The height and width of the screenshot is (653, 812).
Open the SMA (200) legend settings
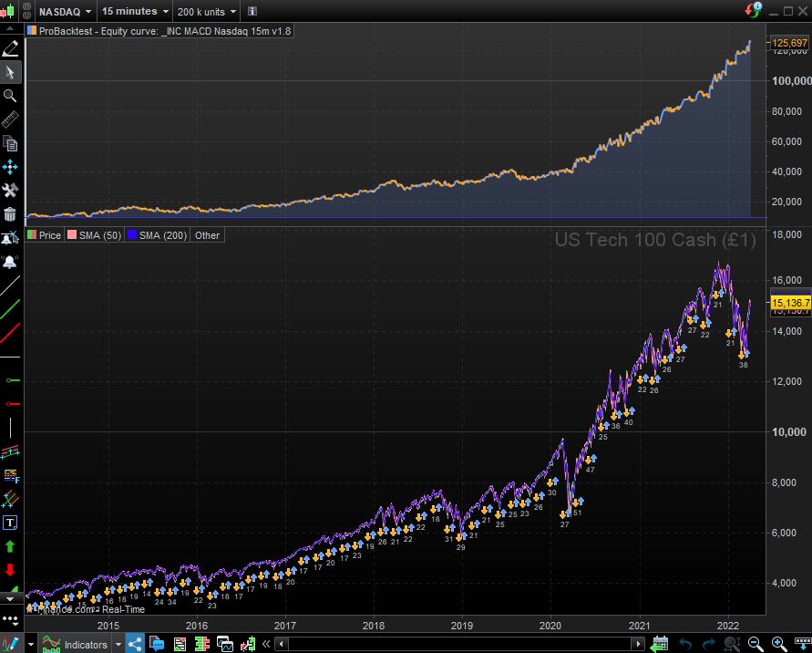[157, 235]
